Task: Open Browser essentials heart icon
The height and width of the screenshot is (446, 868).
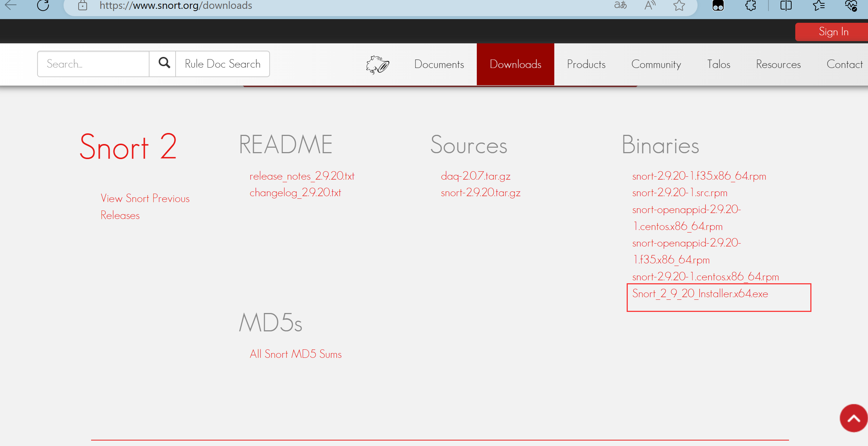Action: 851,6
